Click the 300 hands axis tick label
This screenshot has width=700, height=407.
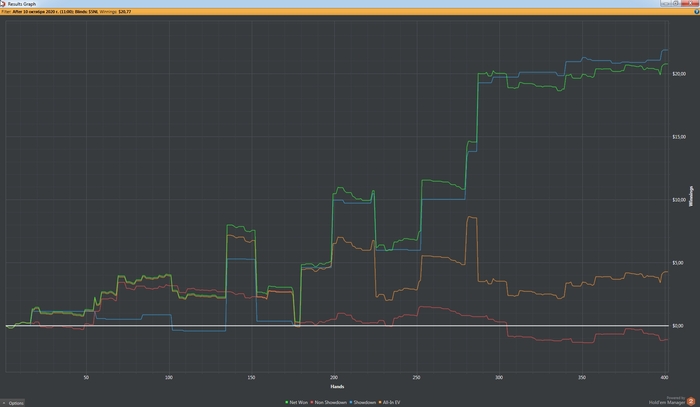point(499,378)
